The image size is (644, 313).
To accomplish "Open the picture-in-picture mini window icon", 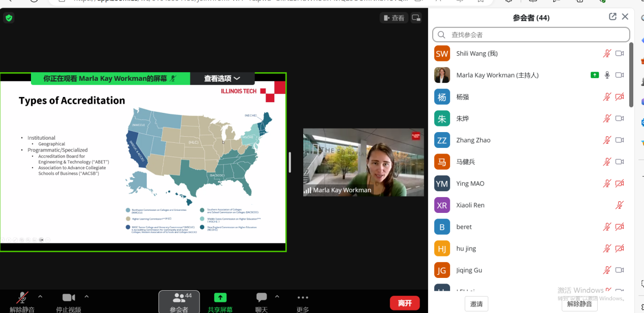I will click(x=416, y=18).
